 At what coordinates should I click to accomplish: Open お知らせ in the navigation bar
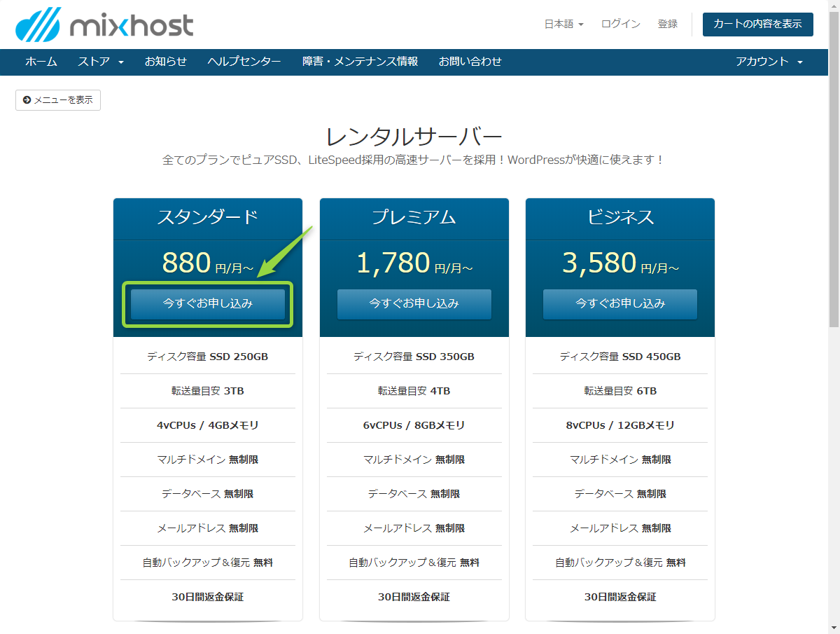pyautogui.click(x=166, y=62)
